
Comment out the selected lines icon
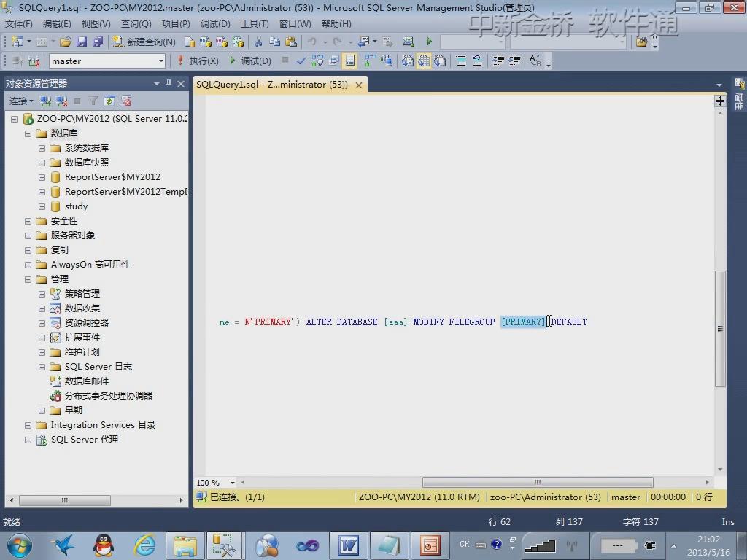click(461, 61)
